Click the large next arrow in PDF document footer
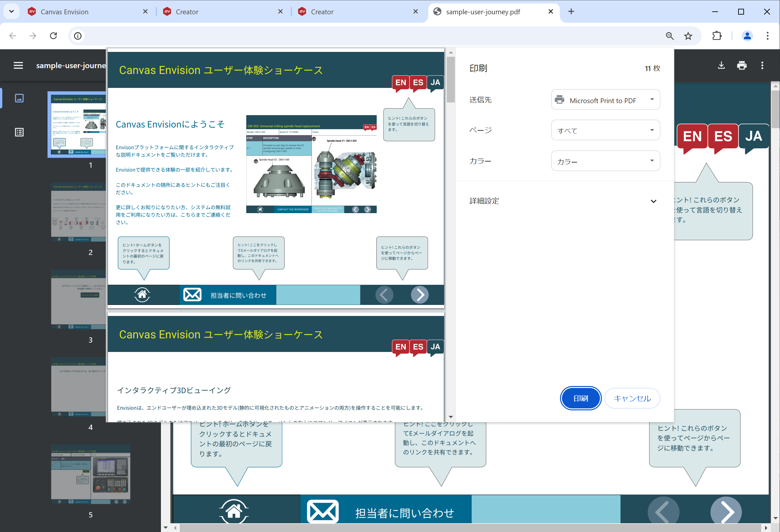The width and height of the screenshot is (780, 532). pos(726,510)
